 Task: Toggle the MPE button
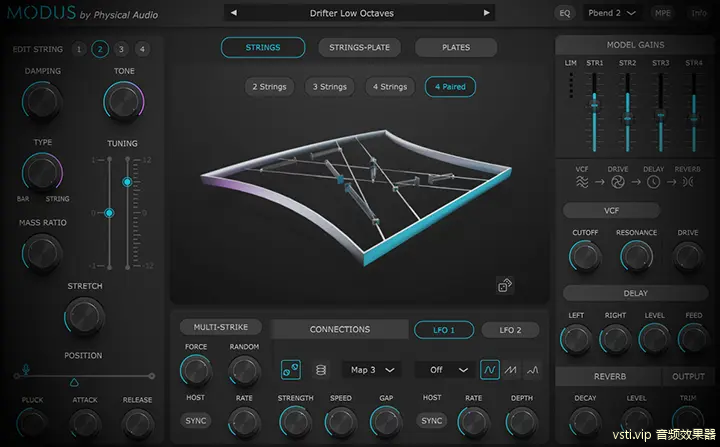[663, 13]
